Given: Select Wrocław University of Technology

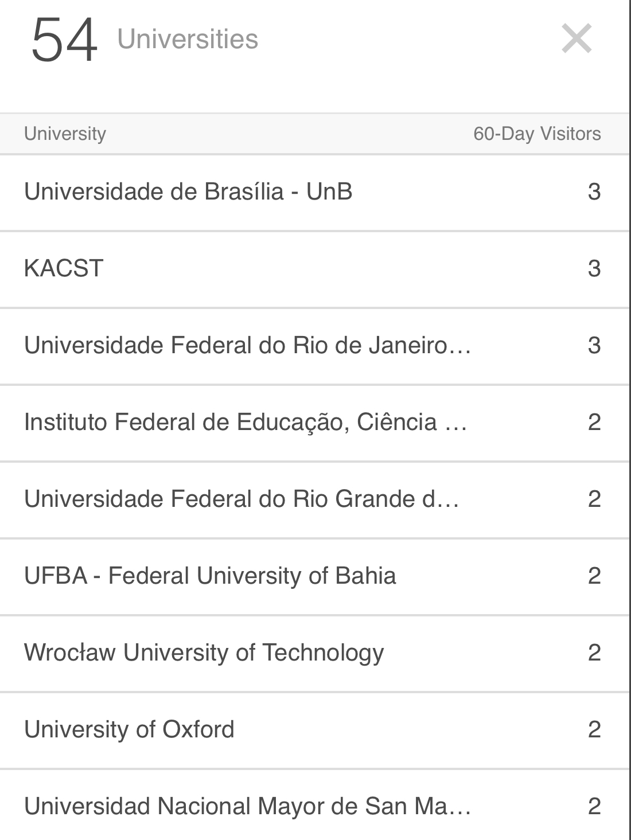Looking at the screenshot, I should (x=204, y=653).
